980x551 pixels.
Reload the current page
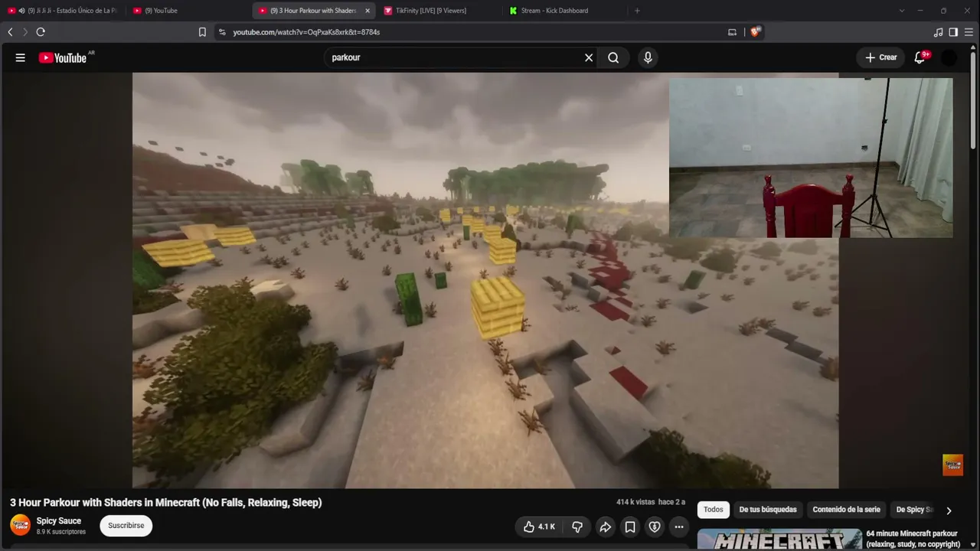click(x=41, y=32)
